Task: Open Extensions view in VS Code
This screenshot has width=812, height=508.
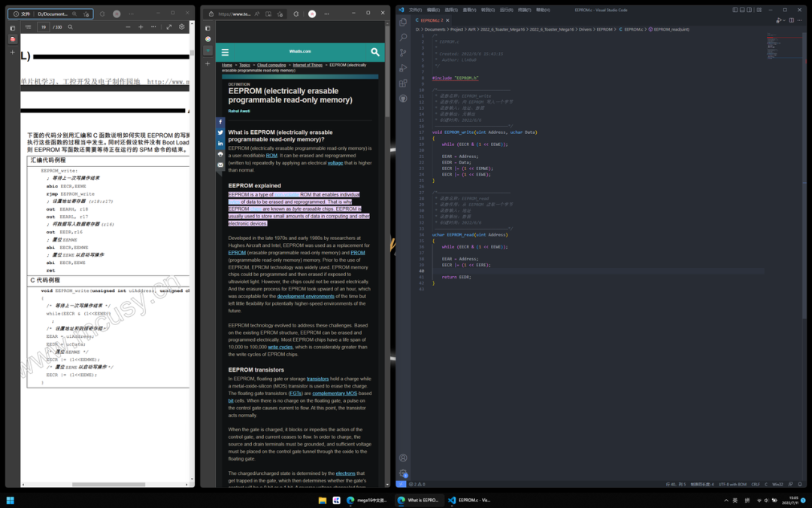Action: click(404, 84)
